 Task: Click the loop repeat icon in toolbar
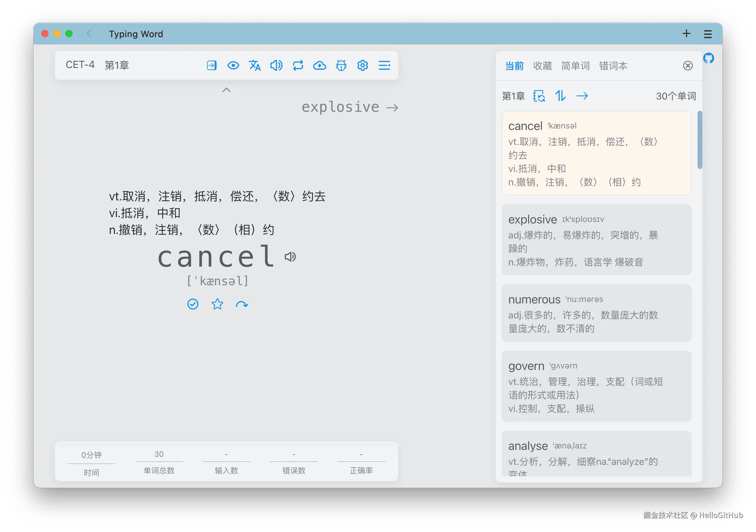[x=298, y=66]
